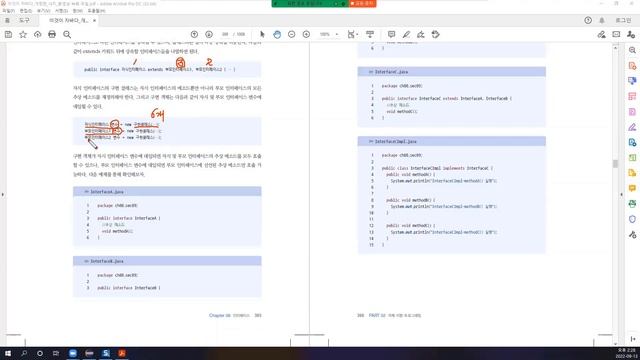Add a sticky note comment
This screenshot has width=640, height=360.
(391, 35)
